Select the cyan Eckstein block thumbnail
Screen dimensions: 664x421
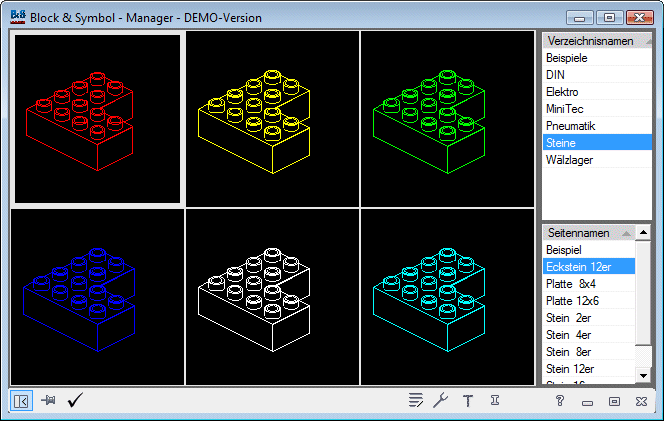(448, 297)
